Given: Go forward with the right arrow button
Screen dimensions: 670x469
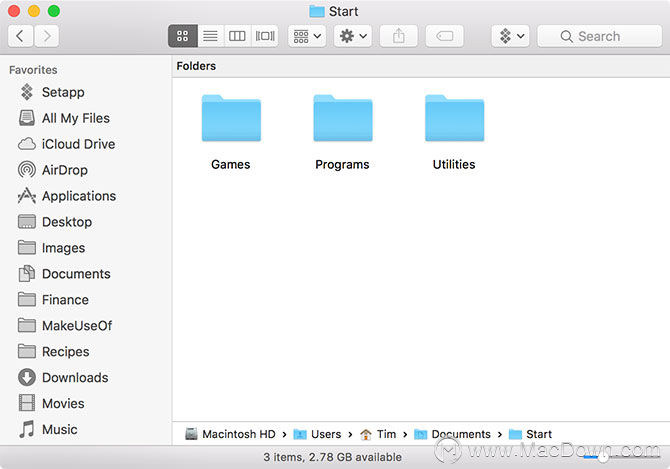Looking at the screenshot, I should coord(46,36).
